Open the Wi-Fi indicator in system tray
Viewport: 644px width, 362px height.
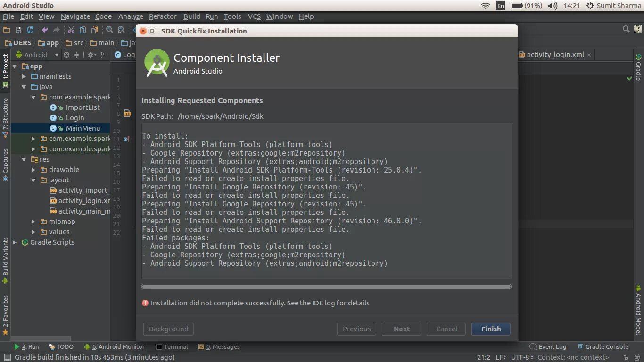tap(485, 6)
